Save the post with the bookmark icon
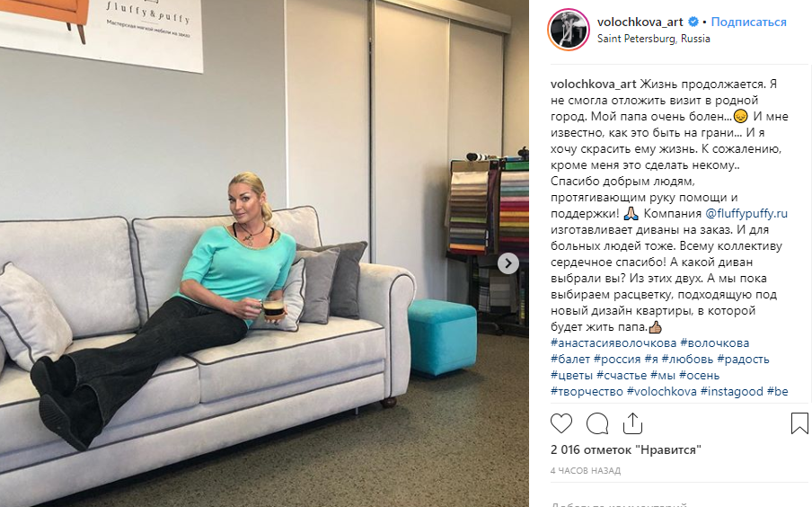Image resolution: width=812 pixels, height=507 pixels. (799, 423)
